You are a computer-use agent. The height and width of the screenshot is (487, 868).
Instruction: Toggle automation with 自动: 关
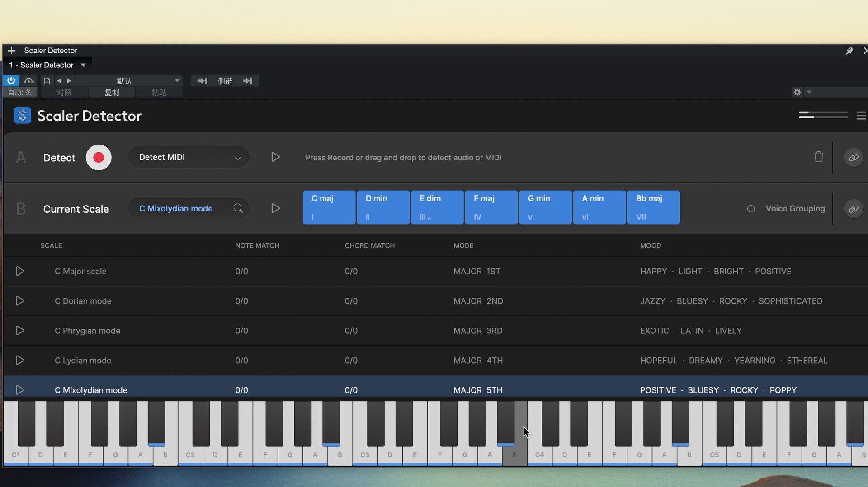point(20,92)
